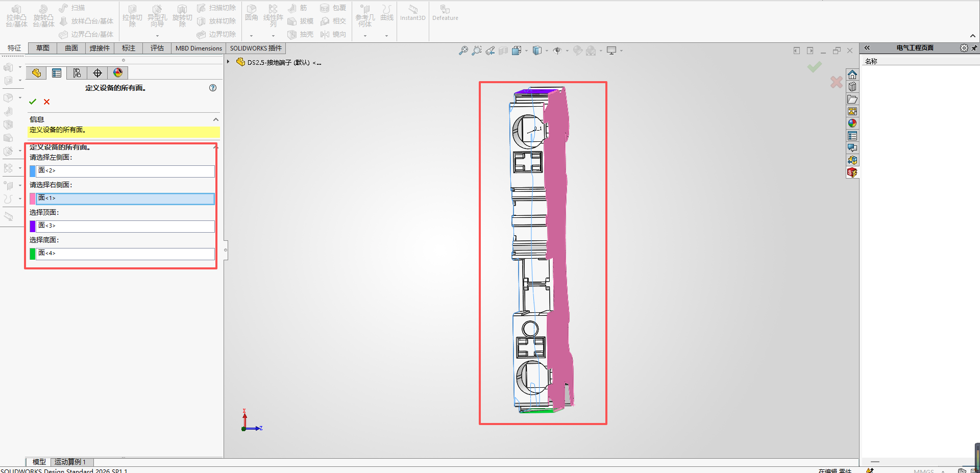Open the Design Library icon in task pane
980x473 pixels.
pos(852,87)
